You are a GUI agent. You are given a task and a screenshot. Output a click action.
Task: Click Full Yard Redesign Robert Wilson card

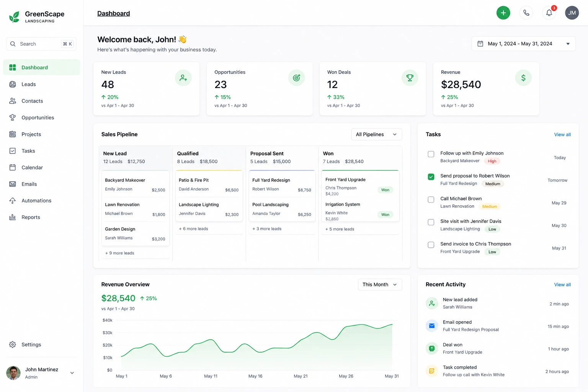coord(282,185)
